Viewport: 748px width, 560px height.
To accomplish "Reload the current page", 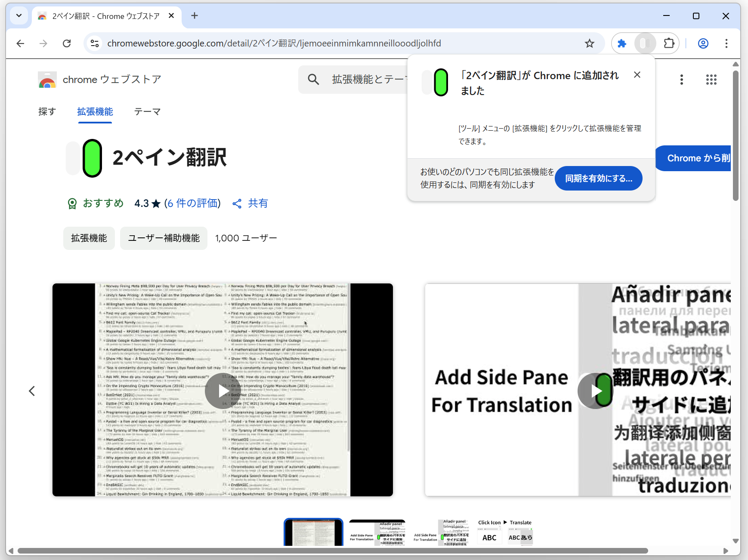I will click(67, 43).
